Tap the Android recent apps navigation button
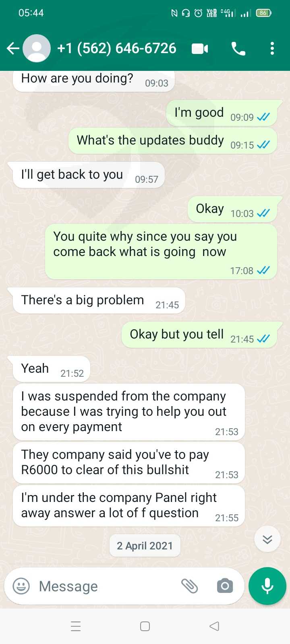The image size is (290, 644). tap(76, 626)
